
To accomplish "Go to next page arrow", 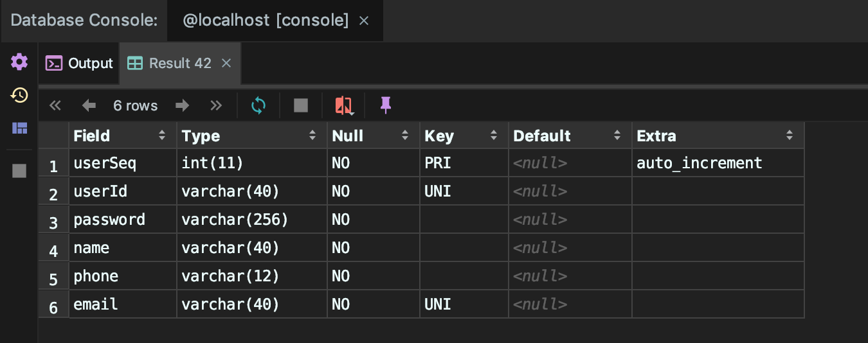I will pos(183,105).
